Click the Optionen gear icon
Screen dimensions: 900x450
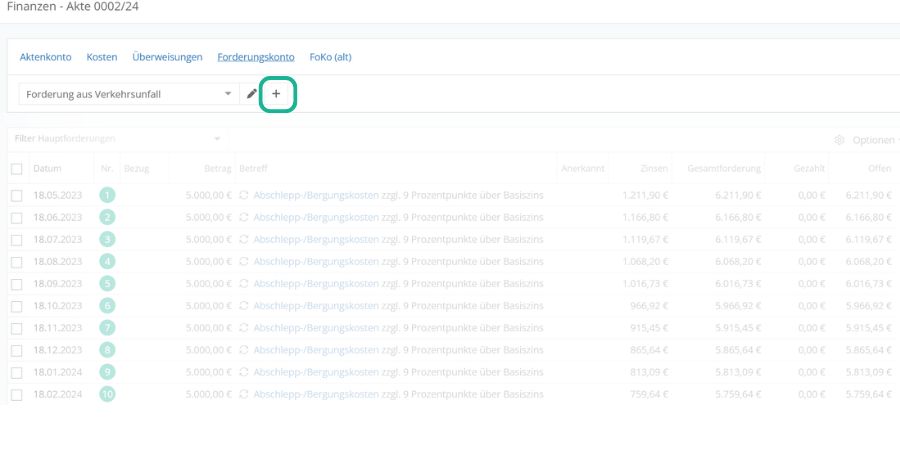click(x=839, y=140)
